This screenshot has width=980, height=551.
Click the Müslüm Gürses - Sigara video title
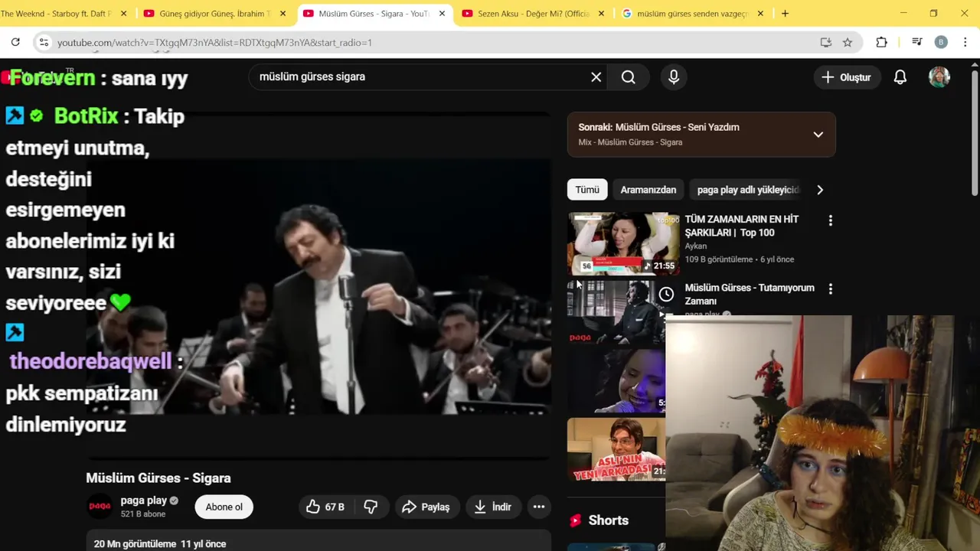click(158, 478)
